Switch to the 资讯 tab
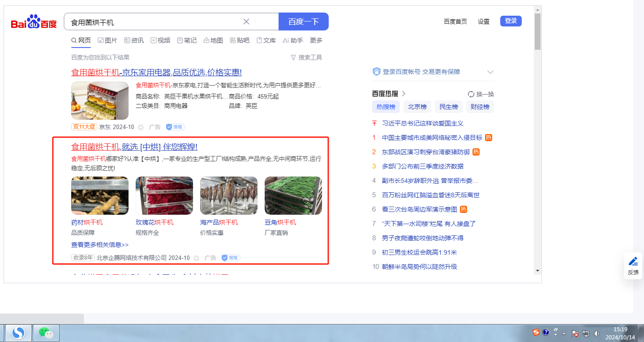This screenshot has width=644, height=342. [x=134, y=40]
